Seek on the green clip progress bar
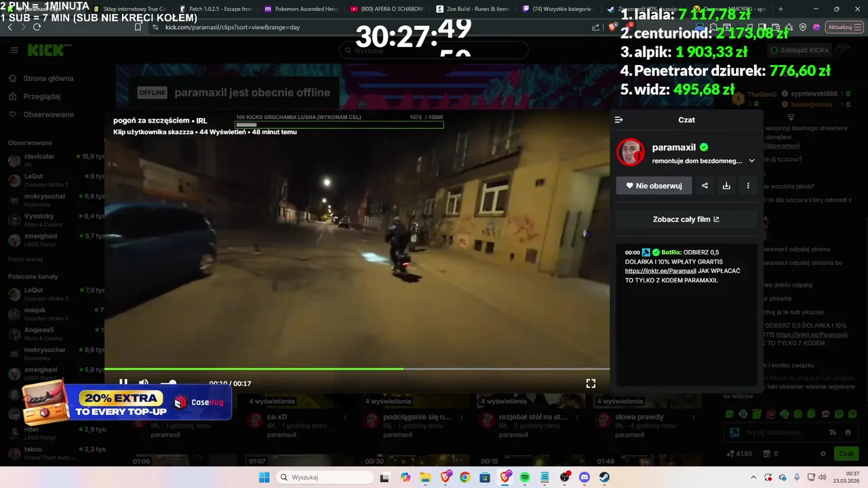Screen dimensions: 868x488 (x=357, y=369)
